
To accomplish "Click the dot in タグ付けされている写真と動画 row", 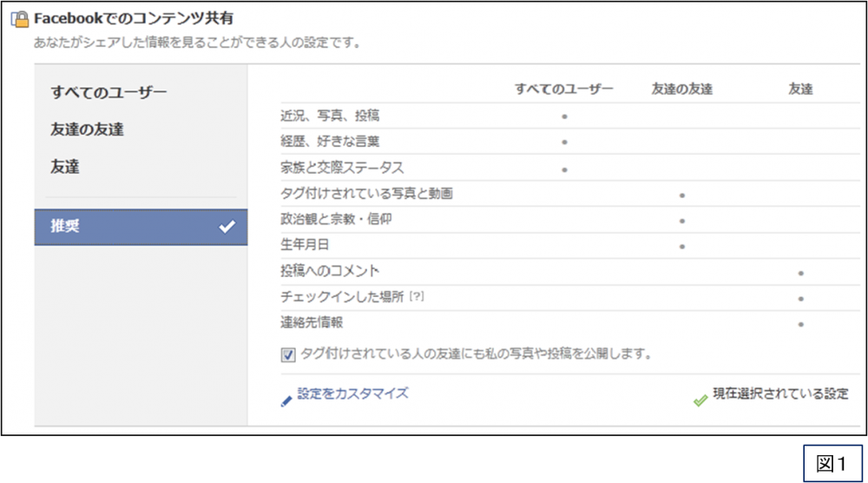I will [682, 195].
